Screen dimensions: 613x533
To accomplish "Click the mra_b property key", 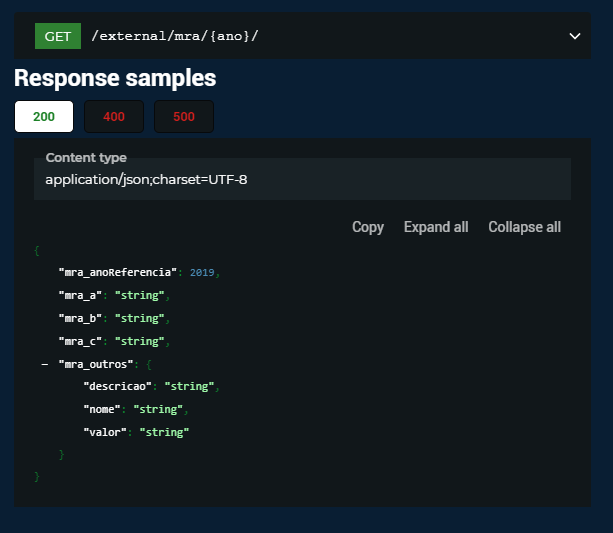I will point(82,318).
